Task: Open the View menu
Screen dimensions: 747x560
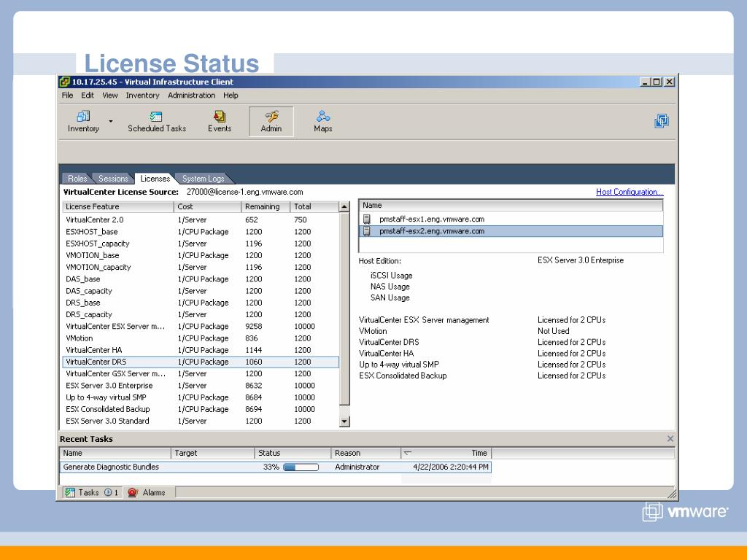Action: tap(110, 96)
